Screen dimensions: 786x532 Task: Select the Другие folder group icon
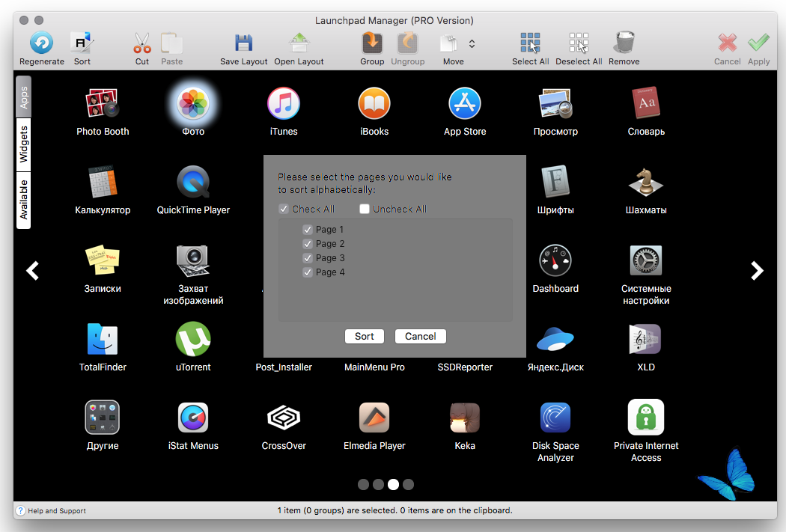click(x=103, y=418)
